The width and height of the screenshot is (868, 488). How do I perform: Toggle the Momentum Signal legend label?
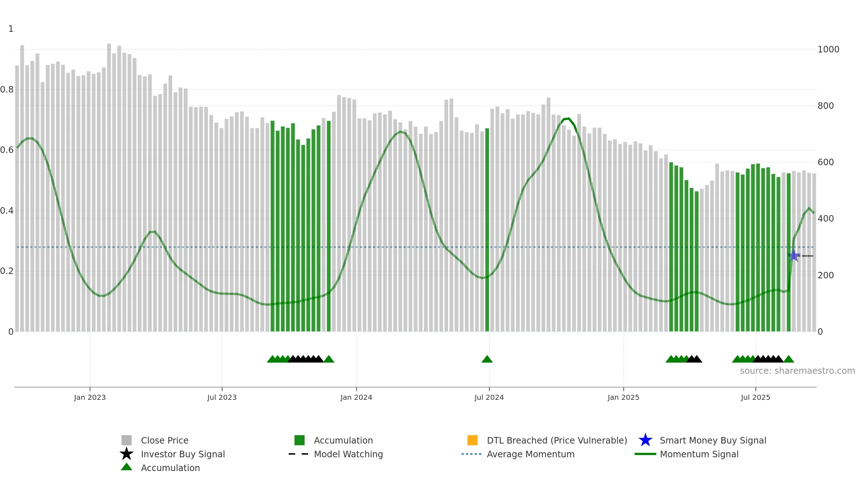pyautogui.click(x=699, y=454)
